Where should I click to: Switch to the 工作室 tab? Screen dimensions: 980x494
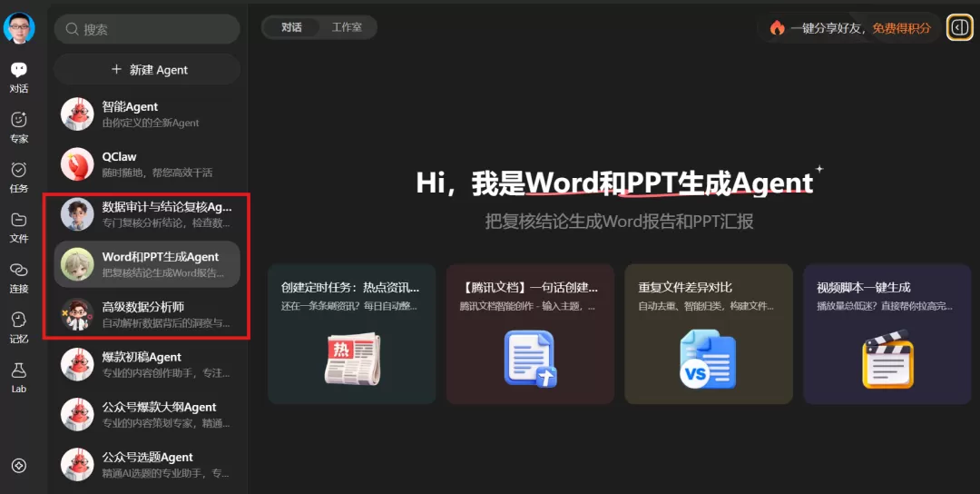click(347, 27)
